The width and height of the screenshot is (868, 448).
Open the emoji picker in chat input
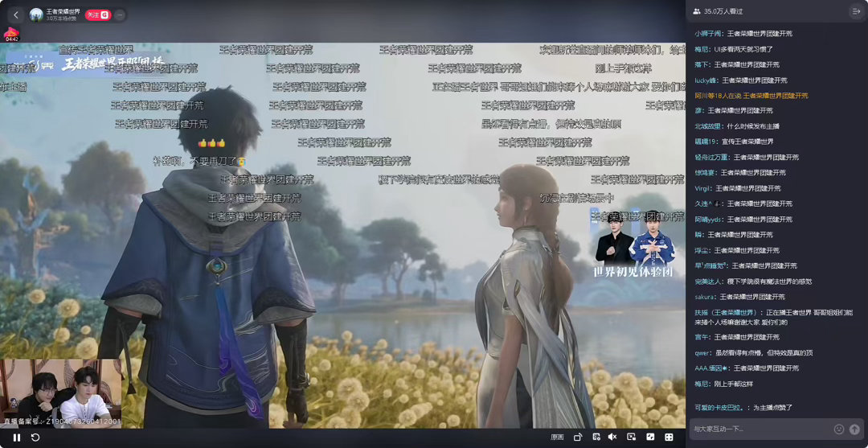pos(839,430)
